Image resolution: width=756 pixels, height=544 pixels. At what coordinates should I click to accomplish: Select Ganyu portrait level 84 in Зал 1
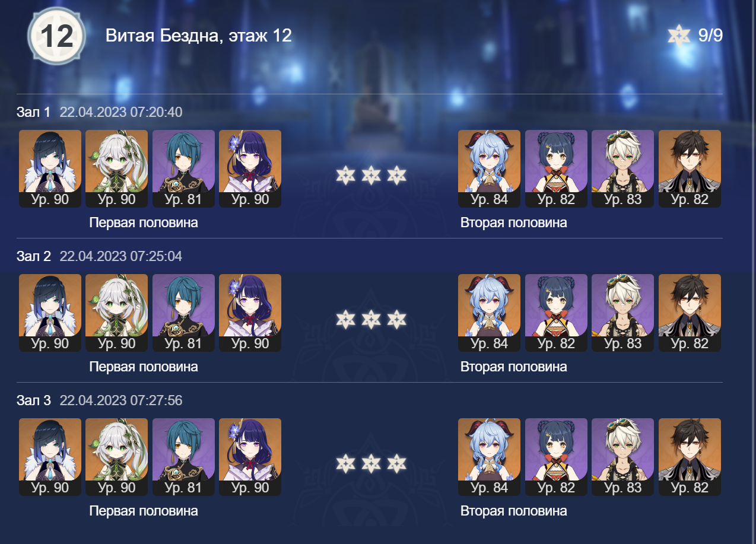point(489,168)
